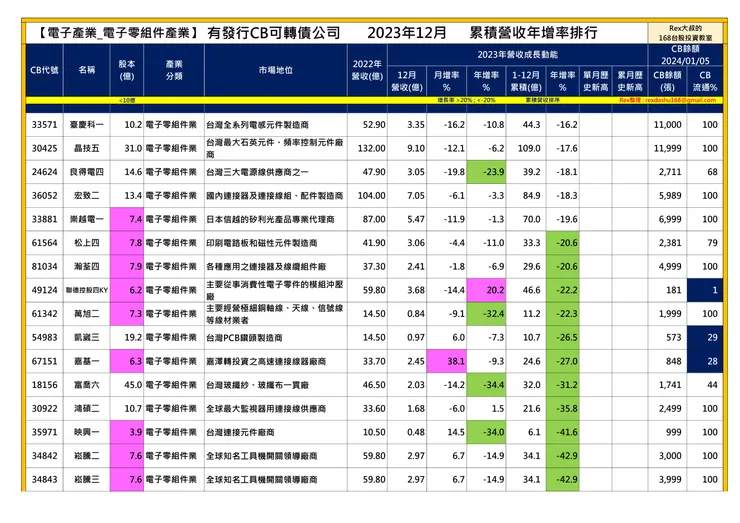The image size is (740, 523).
Task: Click the pink 20.2 year-growth cell
Action: click(x=486, y=290)
